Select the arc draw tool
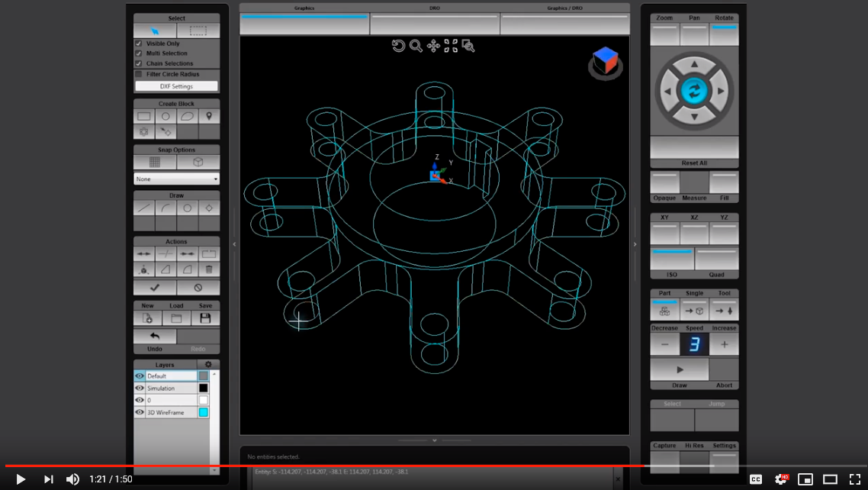Image resolution: width=868 pixels, height=490 pixels. click(166, 208)
